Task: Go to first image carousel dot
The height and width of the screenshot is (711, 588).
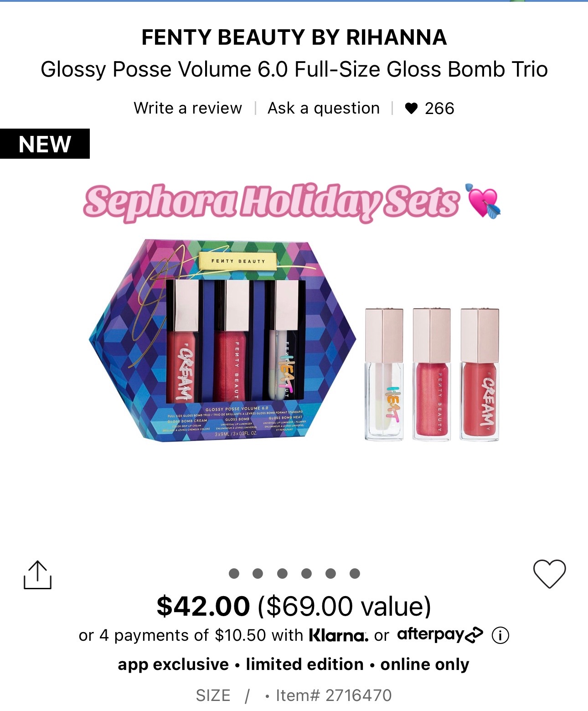Action: click(x=234, y=573)
